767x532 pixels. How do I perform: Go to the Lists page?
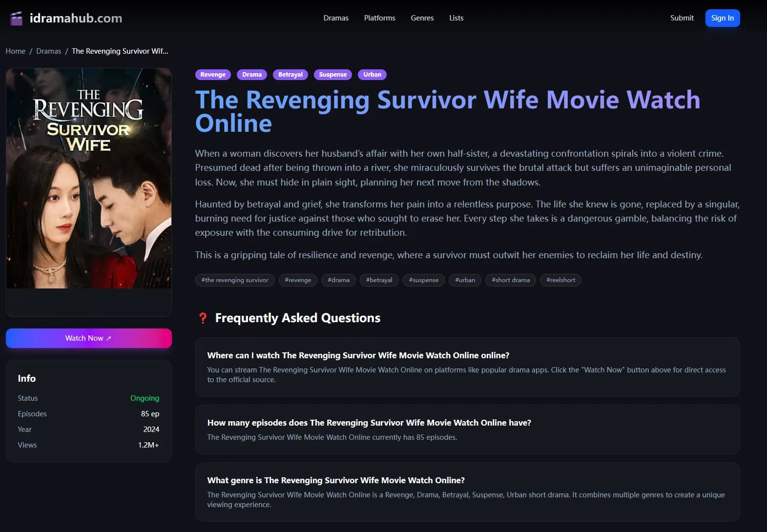point(456,18)
